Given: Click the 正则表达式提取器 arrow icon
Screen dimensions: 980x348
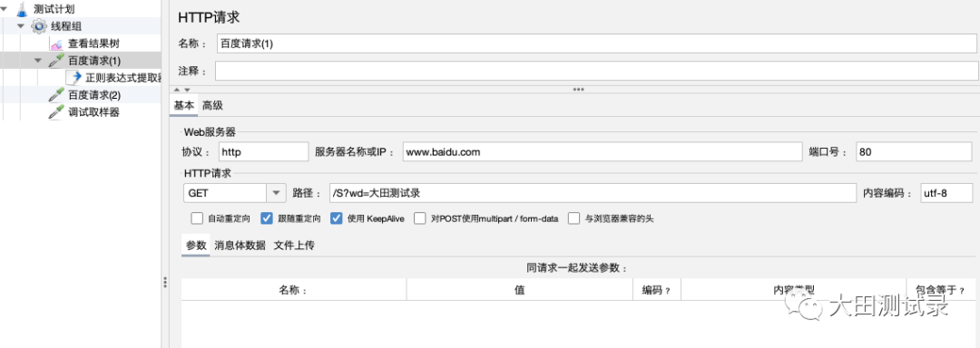Looking at the screenshot, I should click(x=74, y=78).
